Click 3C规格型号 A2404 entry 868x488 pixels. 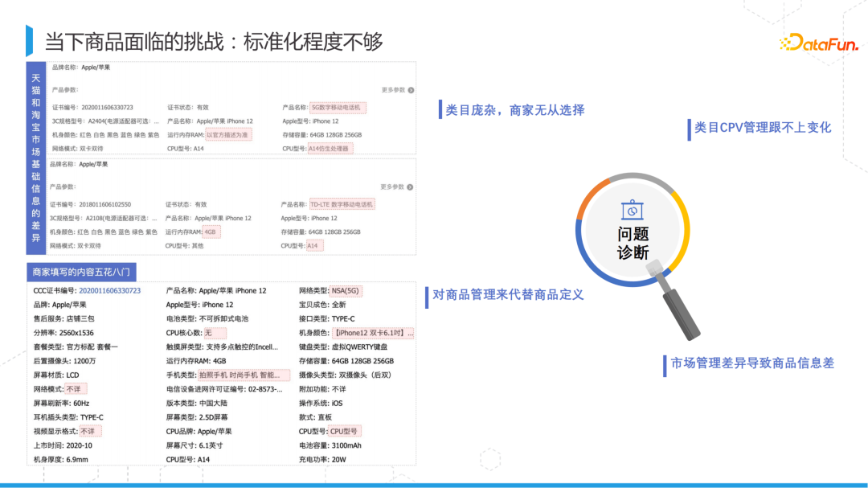pyautogui.click(x=105, y=121)
